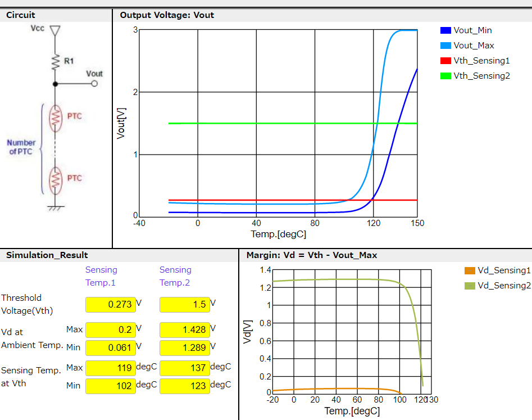The image size is (532, 420).
Task: Click the Vcc power supply symbol
Action: pyautogui.click(x=55, y=31)
